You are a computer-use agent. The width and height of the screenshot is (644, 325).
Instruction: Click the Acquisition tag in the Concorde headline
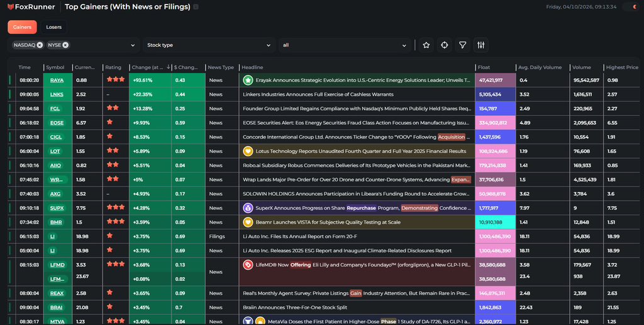(x=452, y=137)
